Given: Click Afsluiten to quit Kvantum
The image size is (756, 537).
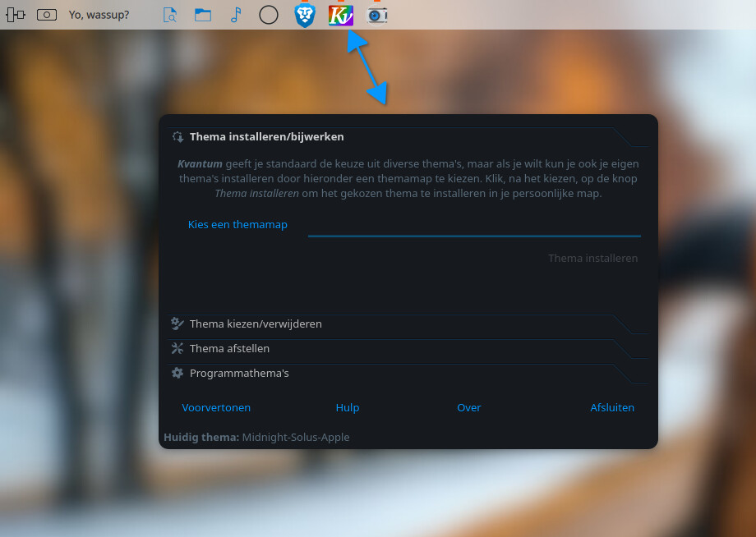Looking at the screenshot, I should pyautogui.click(x=612, y=407).
